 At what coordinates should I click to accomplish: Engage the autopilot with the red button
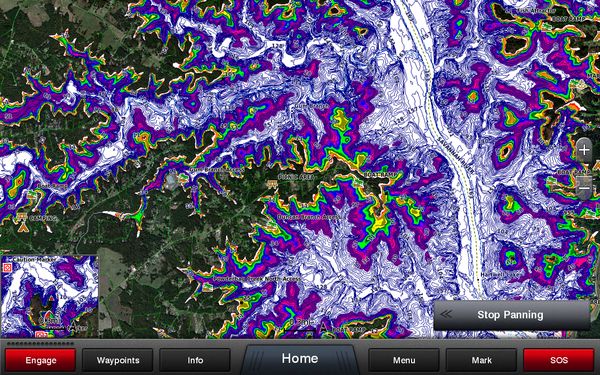41,360
